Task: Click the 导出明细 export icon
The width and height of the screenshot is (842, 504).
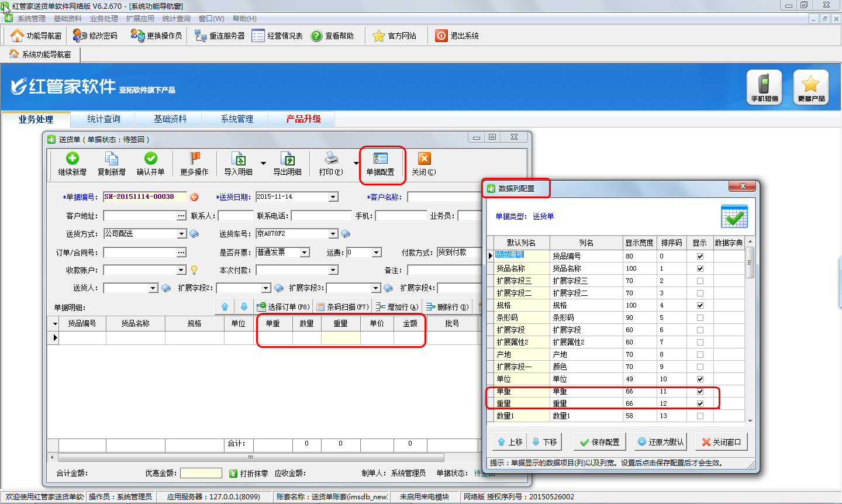Action: click(287, 158)
